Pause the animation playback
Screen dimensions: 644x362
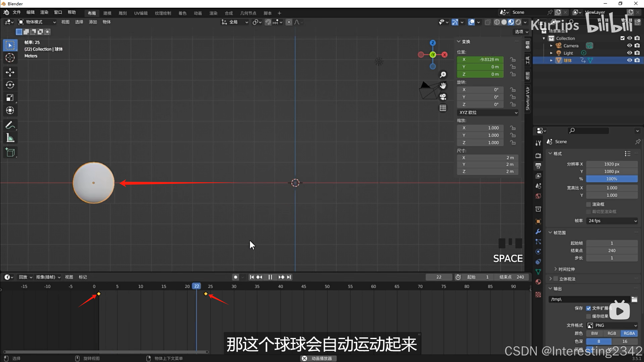(270, 277)
